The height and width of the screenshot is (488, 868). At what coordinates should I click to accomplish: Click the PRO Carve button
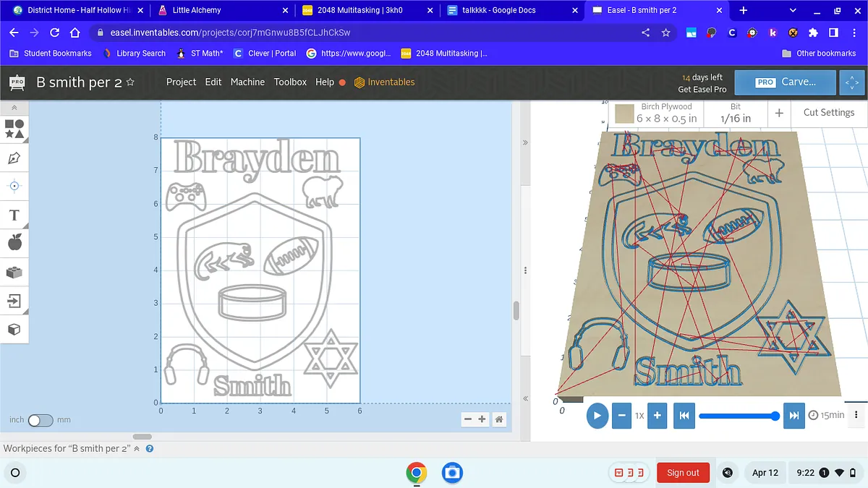pos(785,82)
